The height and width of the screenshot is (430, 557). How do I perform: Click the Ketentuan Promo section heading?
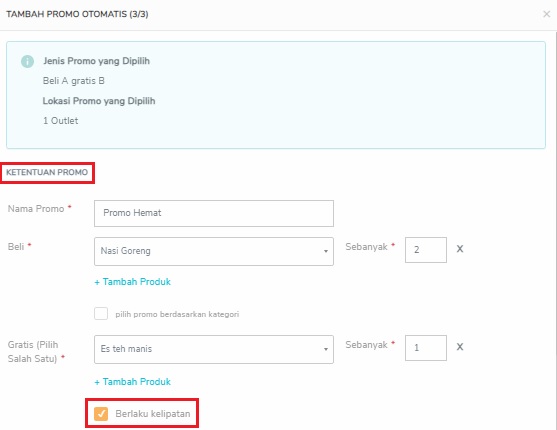[47, 172]
